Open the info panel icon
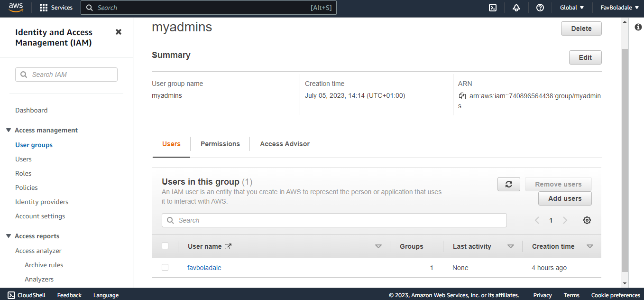The width and height of the screenshot is (644, 300). pos(638,27)
